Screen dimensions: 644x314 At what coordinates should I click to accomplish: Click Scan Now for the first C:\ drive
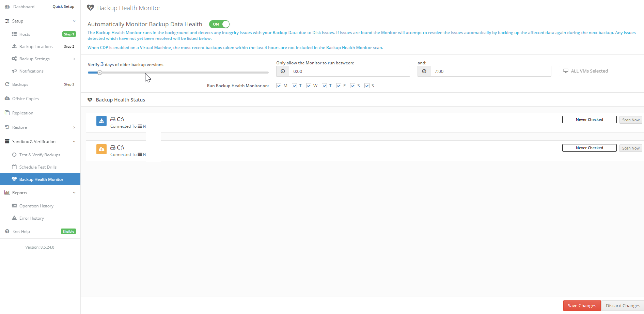[x=631, y=120]
